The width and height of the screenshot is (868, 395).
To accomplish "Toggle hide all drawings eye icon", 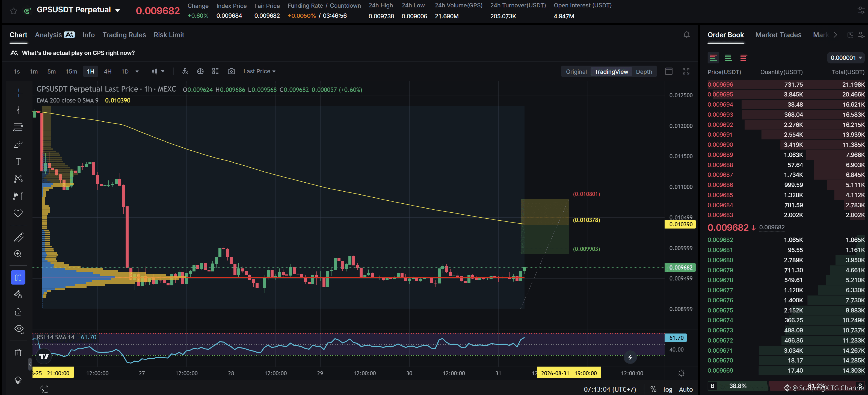I will click(19, 329).
